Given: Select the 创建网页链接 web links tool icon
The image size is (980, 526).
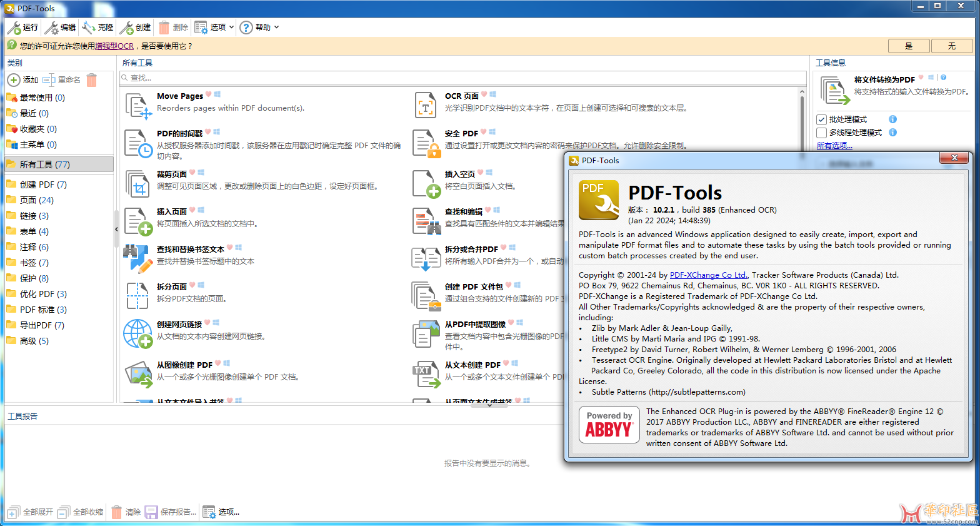Looking at the screenshot, I should pyautogui.click(x=138, y=333).
